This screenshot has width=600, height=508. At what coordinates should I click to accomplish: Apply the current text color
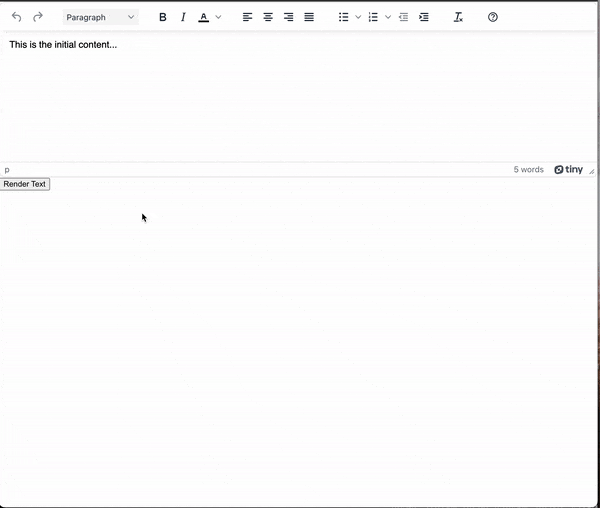coord(204,17)
